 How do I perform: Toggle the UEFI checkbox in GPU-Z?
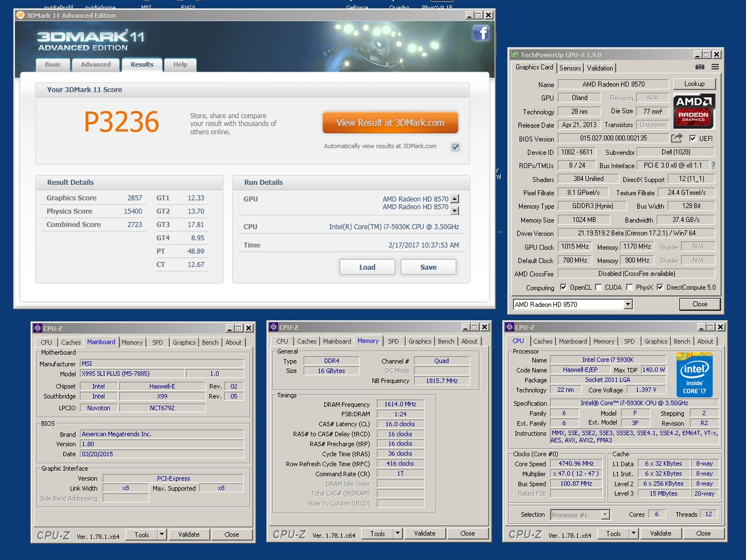pyautogui.click(x=692, y=138)
